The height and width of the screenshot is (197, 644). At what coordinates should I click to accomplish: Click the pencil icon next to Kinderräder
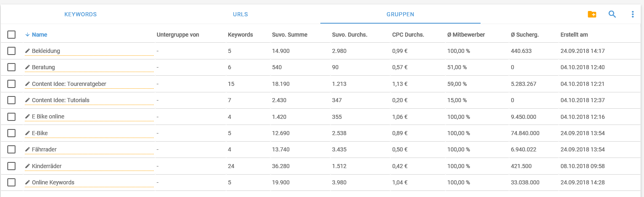tap(27, 166)
